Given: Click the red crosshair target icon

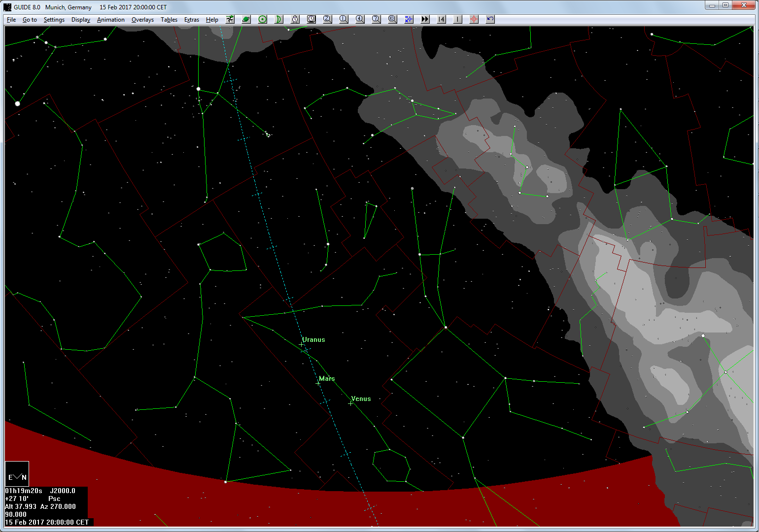Looking at the screenshot, I should click(474, 19).
